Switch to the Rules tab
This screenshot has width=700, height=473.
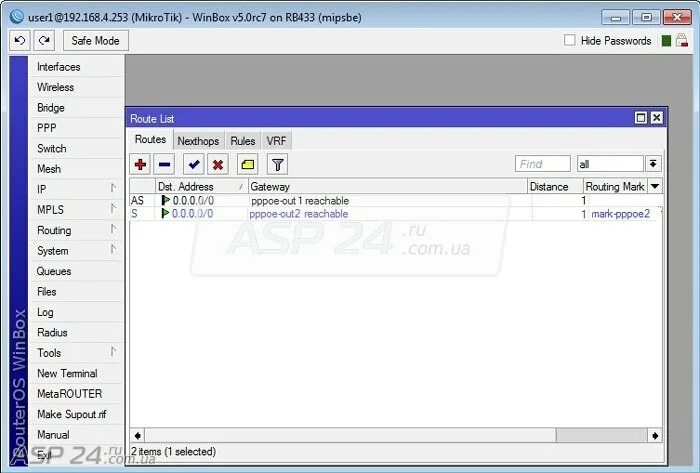click(243, 141)
